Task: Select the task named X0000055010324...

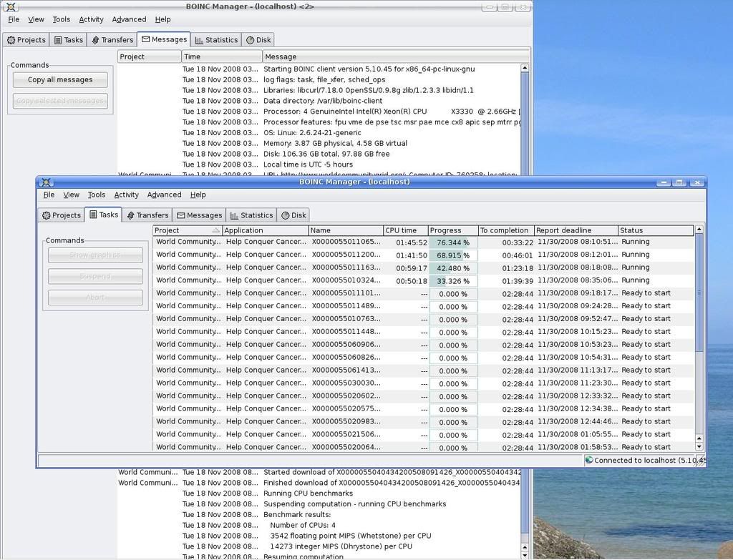Action: (424, 280)
